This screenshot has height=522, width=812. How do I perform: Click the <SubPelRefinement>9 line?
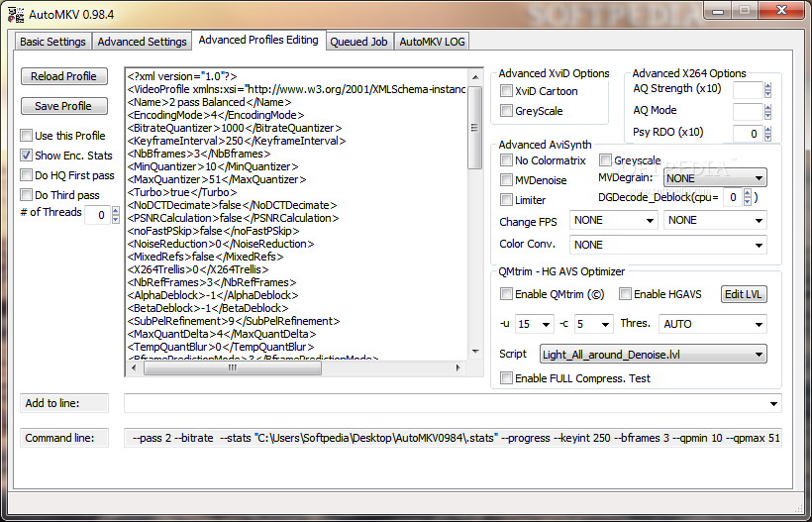234,321
